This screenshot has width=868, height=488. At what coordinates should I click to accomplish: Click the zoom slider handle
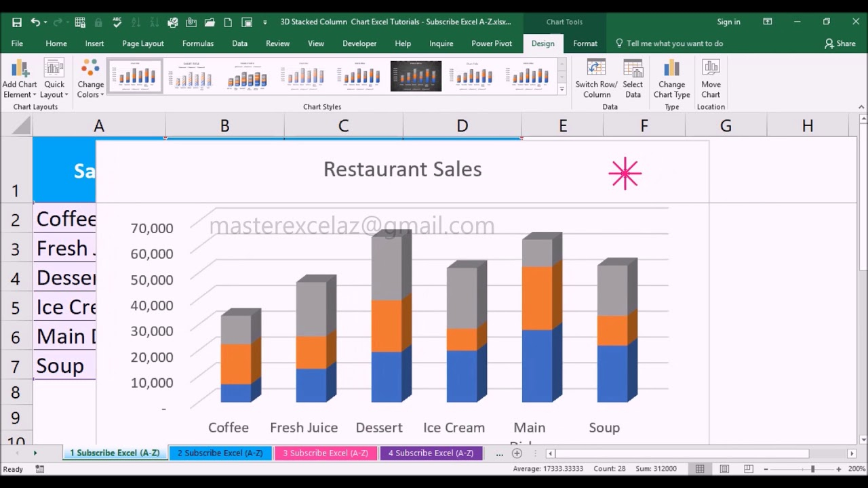[x=812, y=469]
